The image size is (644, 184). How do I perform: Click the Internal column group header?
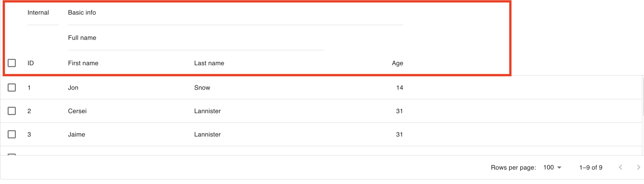[38, 13]
